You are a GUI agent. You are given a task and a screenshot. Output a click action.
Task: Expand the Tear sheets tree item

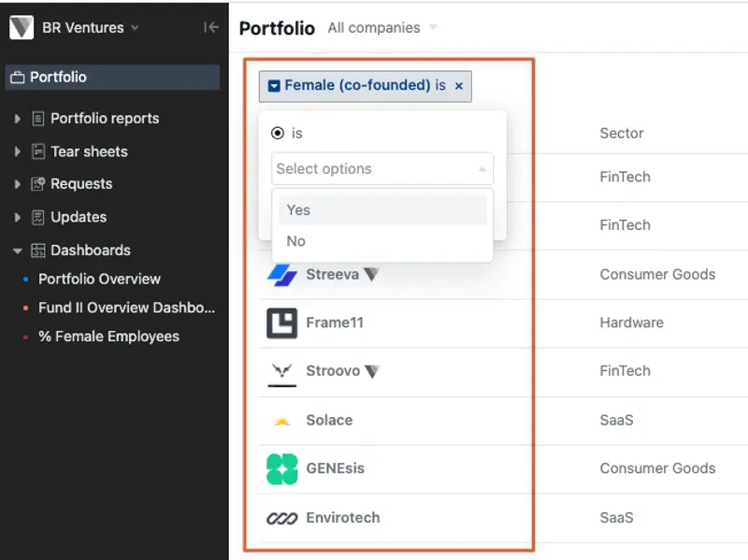click(x=17, y=151)
